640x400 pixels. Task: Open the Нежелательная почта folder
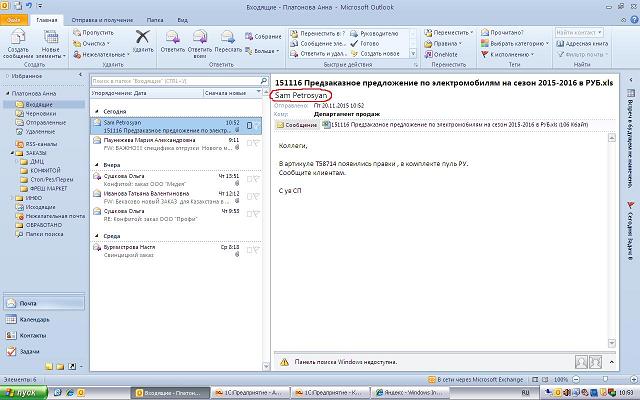tap(55, 216)
